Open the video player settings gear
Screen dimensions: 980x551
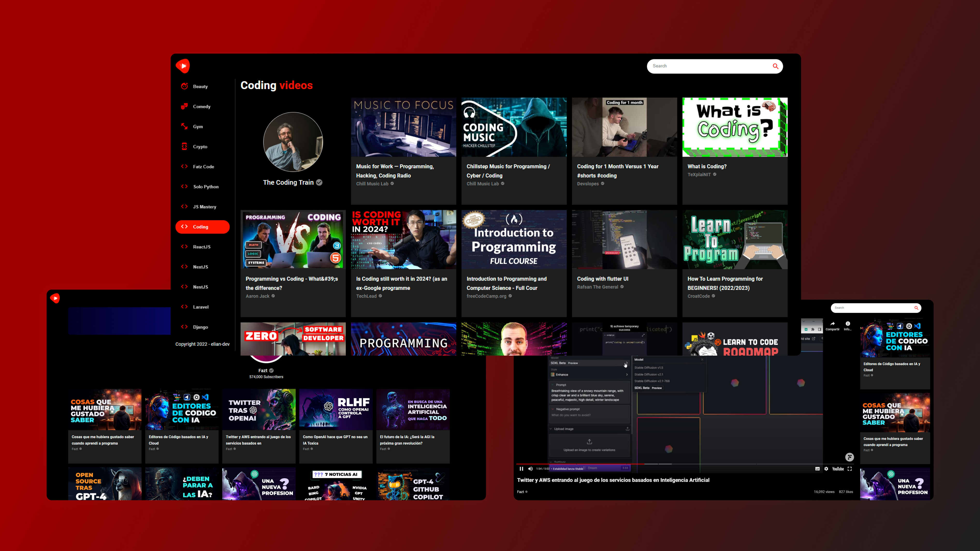826,469
